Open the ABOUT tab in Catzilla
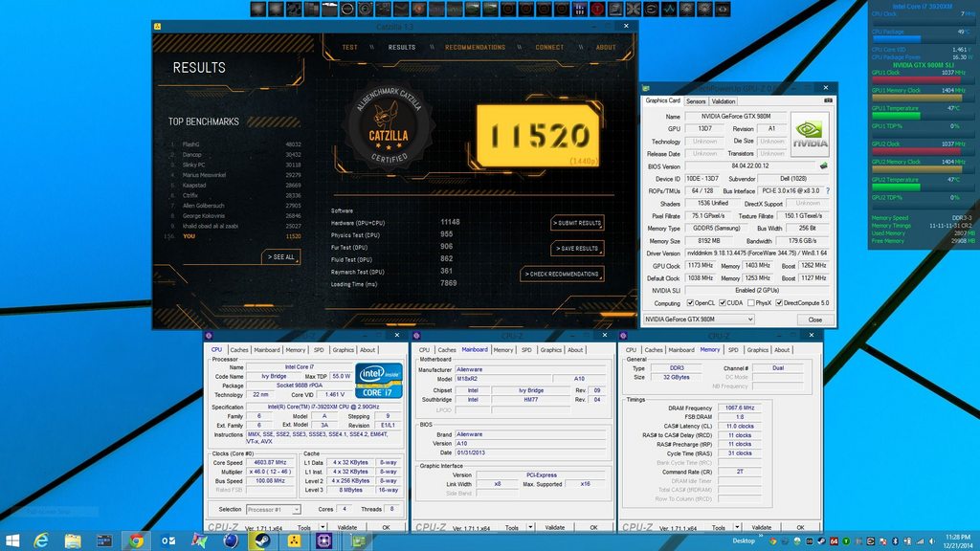 tap(606, 48)
